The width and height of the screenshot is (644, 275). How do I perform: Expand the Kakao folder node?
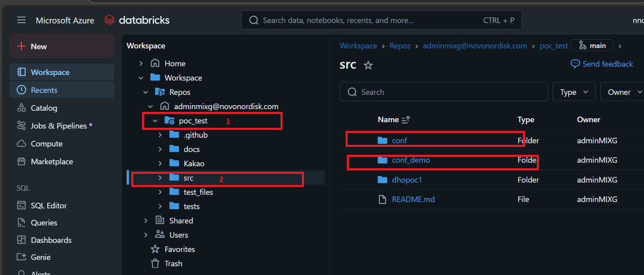[160, 163]
